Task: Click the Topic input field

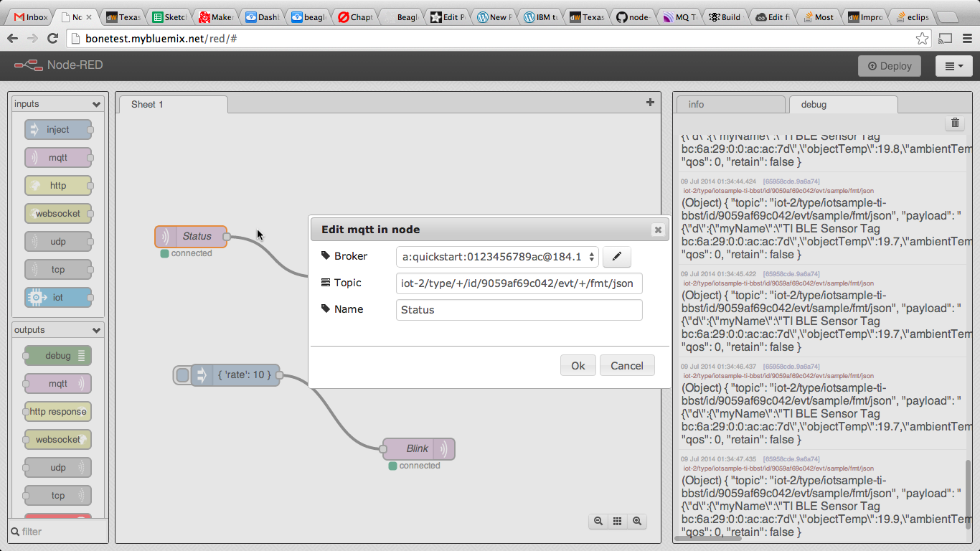Action: tap(519, 283)
